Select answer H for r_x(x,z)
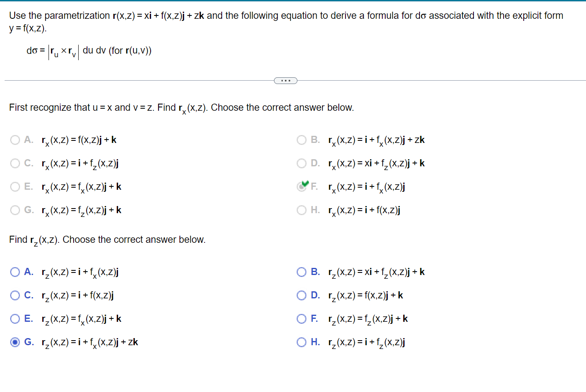 [302, 210]
